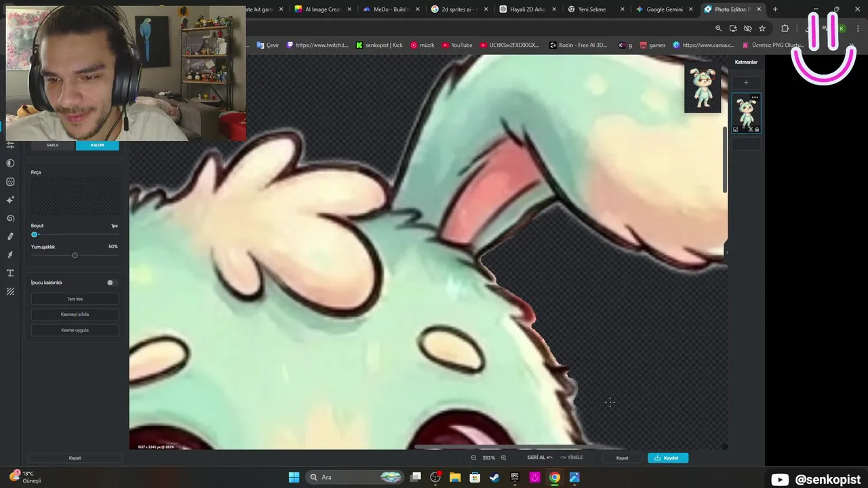Open the senkopist | Kick bookmark
Screen dimensions: 868x488
[379, 45]
